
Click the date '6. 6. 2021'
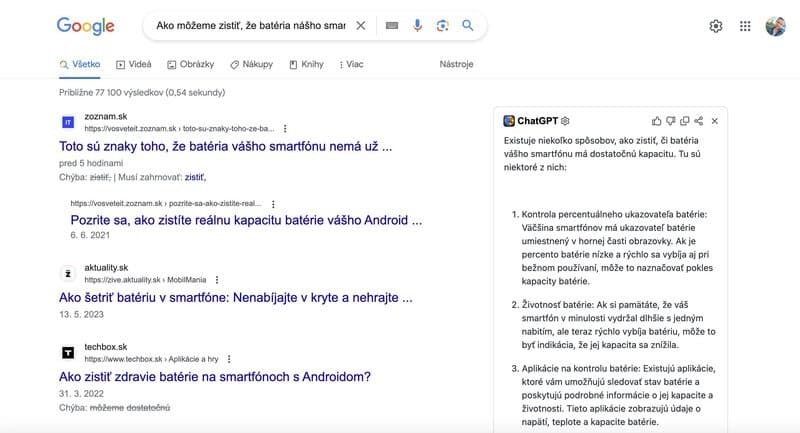(90, 235)
